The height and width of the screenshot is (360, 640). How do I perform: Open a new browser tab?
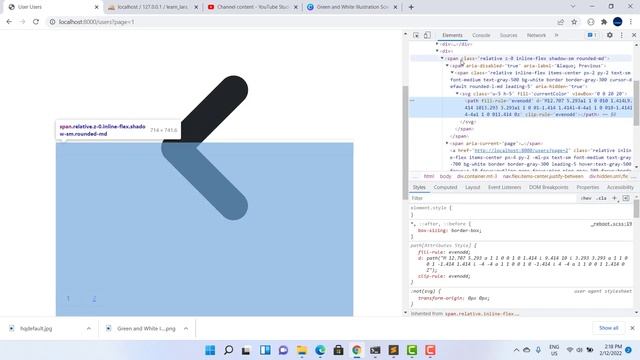coord(411,7)
